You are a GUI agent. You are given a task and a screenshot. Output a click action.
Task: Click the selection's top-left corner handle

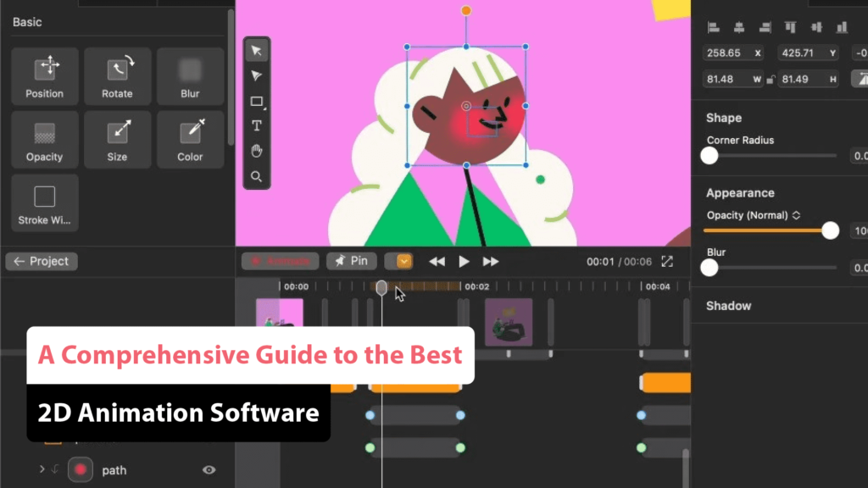pyautogui.click(x=407, y=47)
